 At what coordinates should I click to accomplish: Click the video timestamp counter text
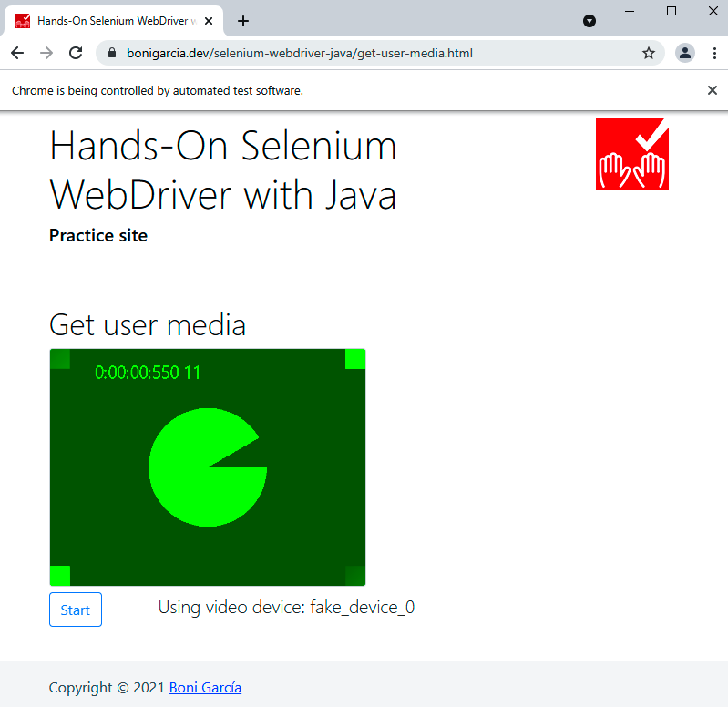coord(148,373)
